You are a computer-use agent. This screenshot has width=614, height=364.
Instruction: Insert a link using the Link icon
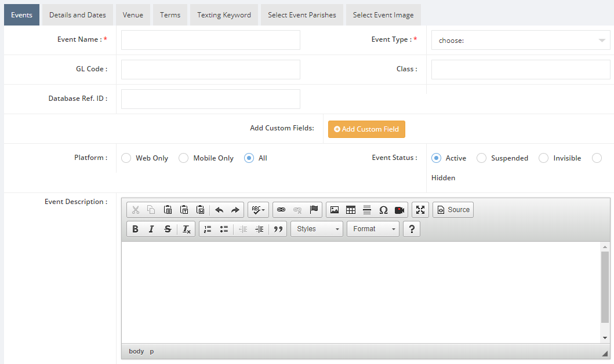pos(281,210)
